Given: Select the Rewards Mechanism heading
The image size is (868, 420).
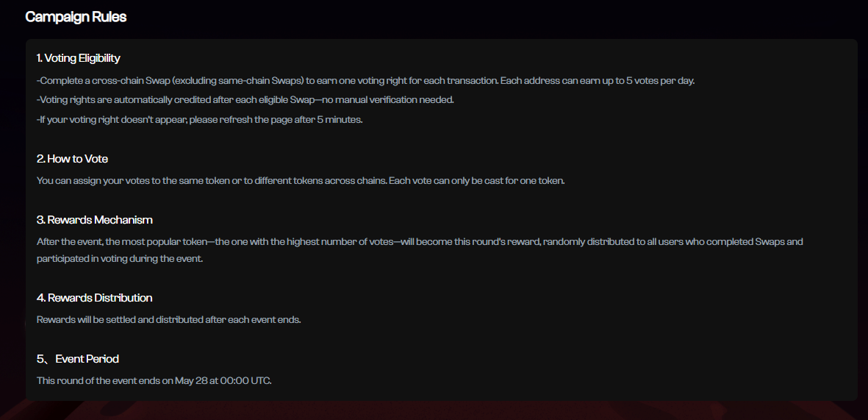Looking at the screenshot, I should point(94,220).
